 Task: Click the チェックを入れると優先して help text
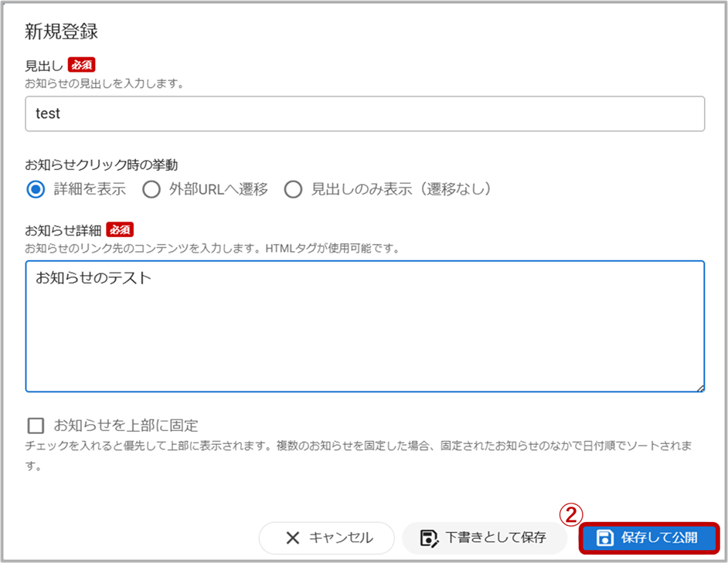359,456
